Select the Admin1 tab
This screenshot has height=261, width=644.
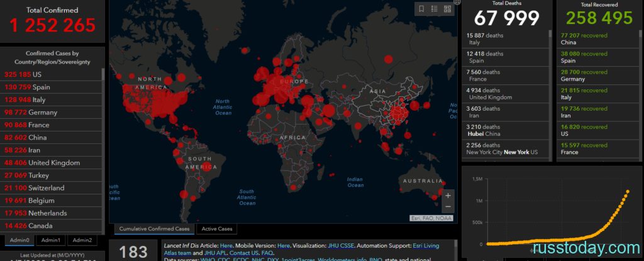pyautogui.click(x=51, y=240)
